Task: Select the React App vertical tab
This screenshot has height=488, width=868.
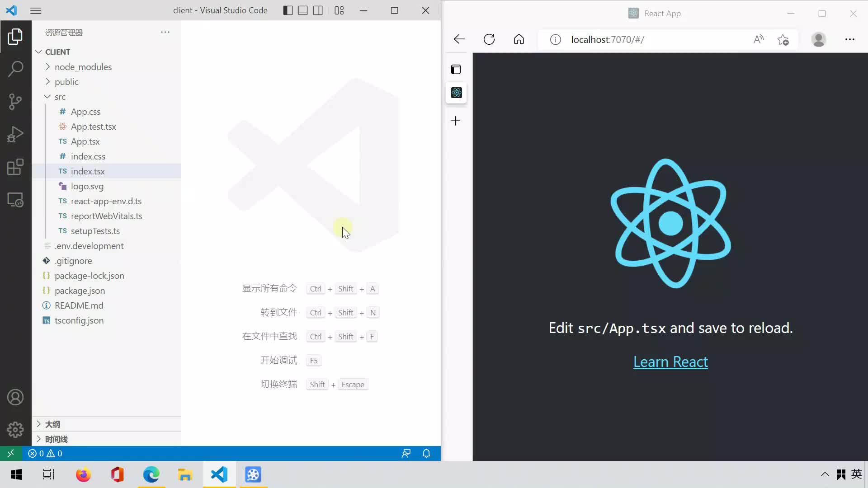Action: 456,93
